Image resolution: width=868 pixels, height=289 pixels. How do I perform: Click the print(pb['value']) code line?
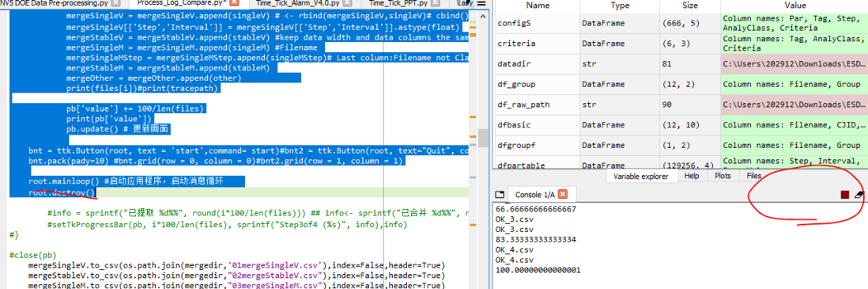tap(109, 119)
